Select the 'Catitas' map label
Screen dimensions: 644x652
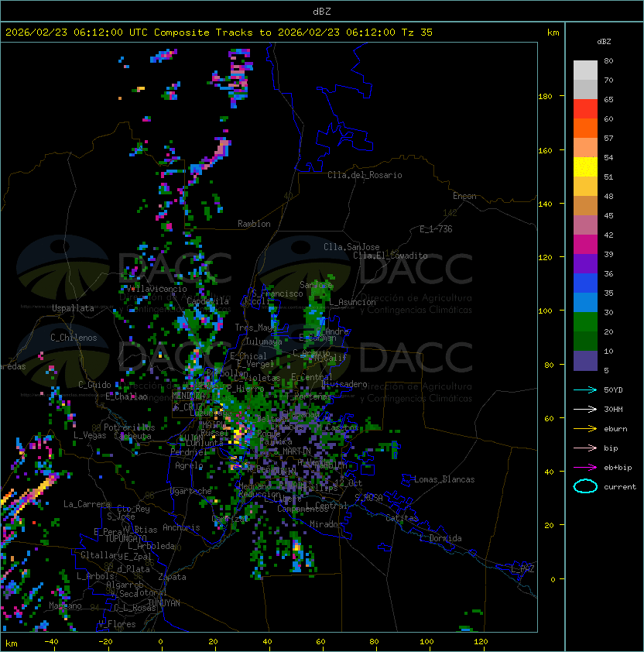coord(402,518)
